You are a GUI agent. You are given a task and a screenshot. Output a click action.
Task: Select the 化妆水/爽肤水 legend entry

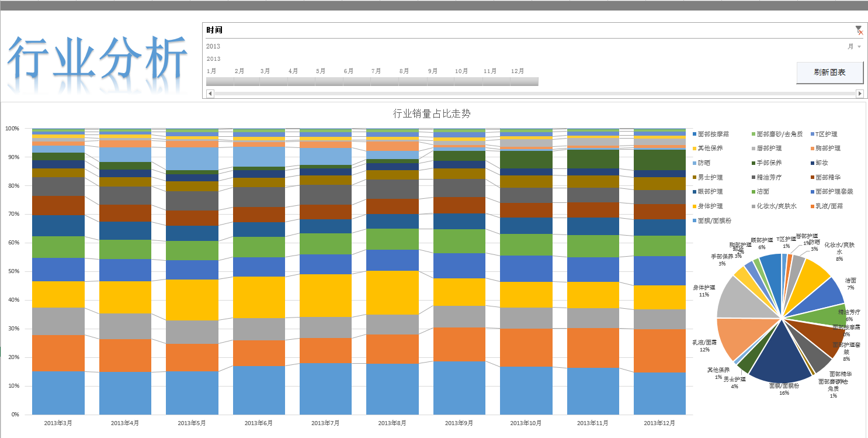775,206
